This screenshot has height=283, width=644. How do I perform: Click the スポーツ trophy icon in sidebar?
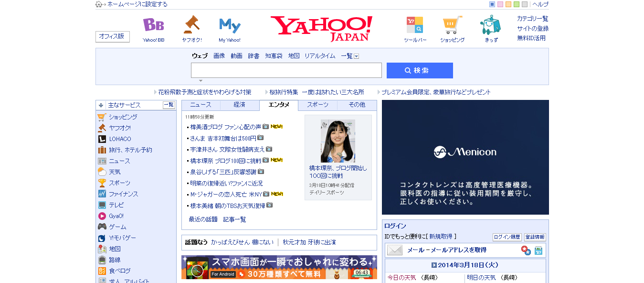102,183
